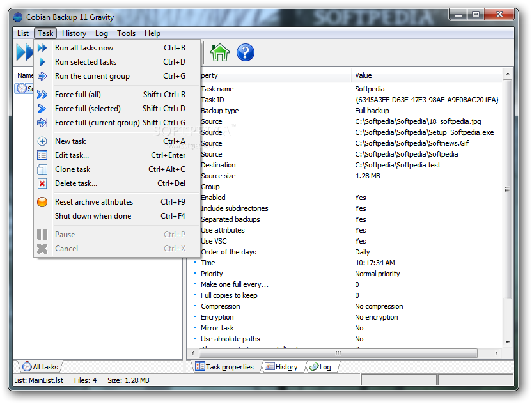Click the properties horizontal scrollbar thumb
532x404 pixels.
pyautogui.click(x=338, y=353)
